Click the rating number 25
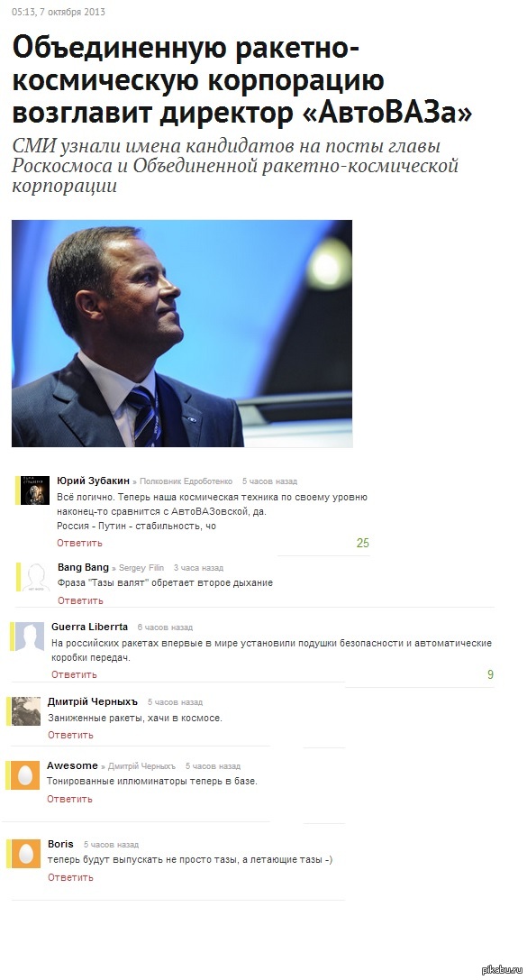Screen dimensions: 527x980 tap(363, 543)
